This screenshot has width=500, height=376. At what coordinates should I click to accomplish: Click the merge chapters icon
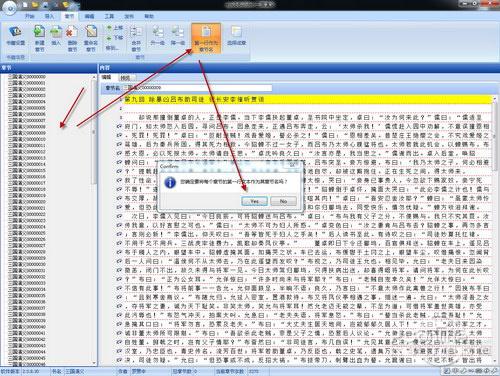(x=136, y=38)
